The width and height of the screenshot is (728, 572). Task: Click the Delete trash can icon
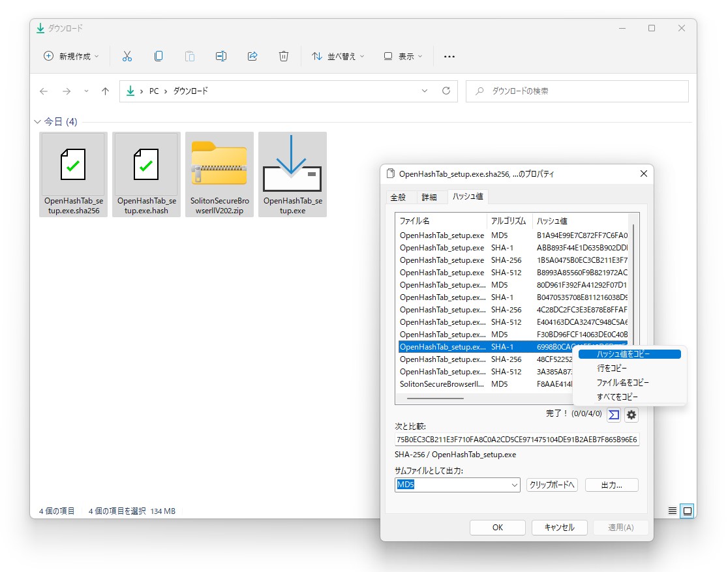click(284, 56)
